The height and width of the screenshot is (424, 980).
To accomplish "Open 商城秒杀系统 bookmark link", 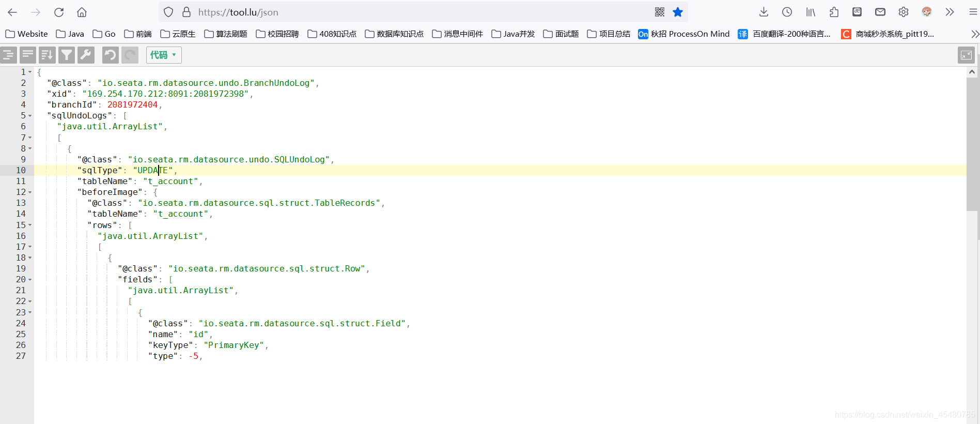I will click(888, 34).
